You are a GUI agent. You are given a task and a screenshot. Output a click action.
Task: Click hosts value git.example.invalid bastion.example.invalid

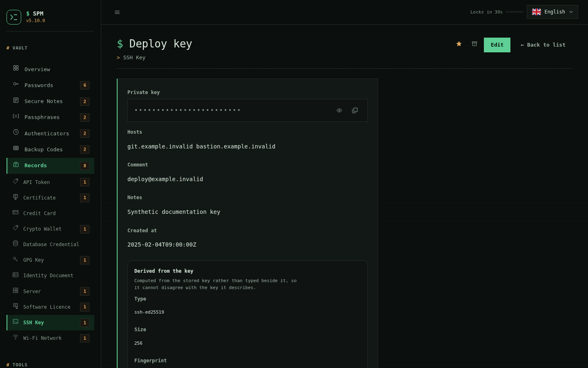coord(201,146)
